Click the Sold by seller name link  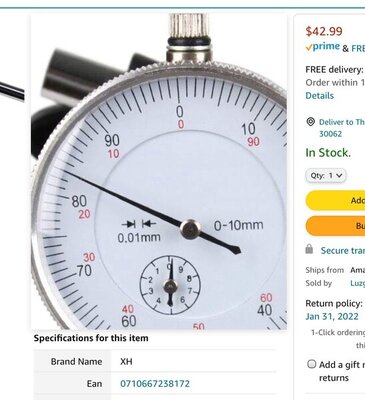click(357, 283)
